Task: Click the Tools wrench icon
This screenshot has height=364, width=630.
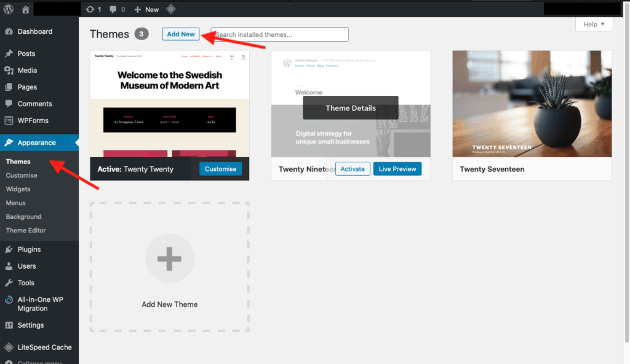Action: (9, 283)
